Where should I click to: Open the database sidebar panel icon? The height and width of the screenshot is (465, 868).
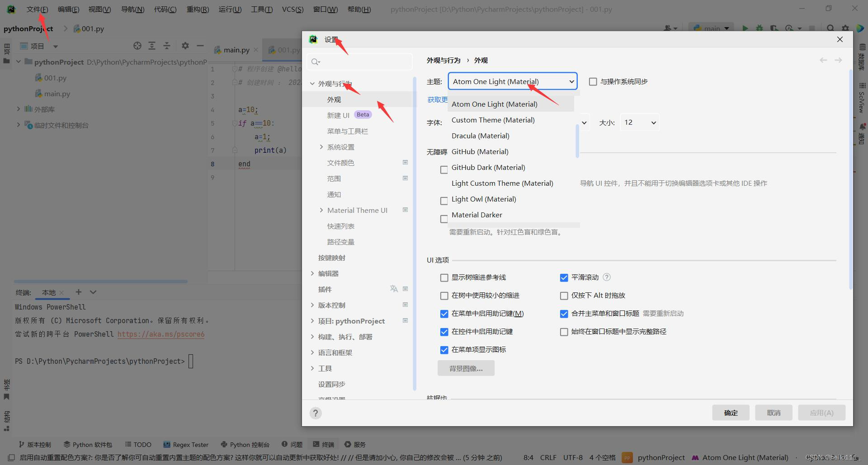862,56
